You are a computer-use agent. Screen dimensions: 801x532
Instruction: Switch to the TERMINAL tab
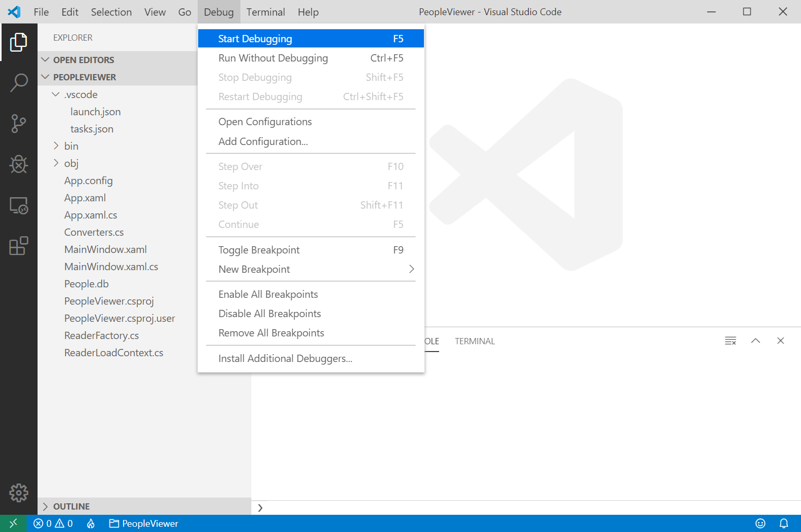(475, 341)
